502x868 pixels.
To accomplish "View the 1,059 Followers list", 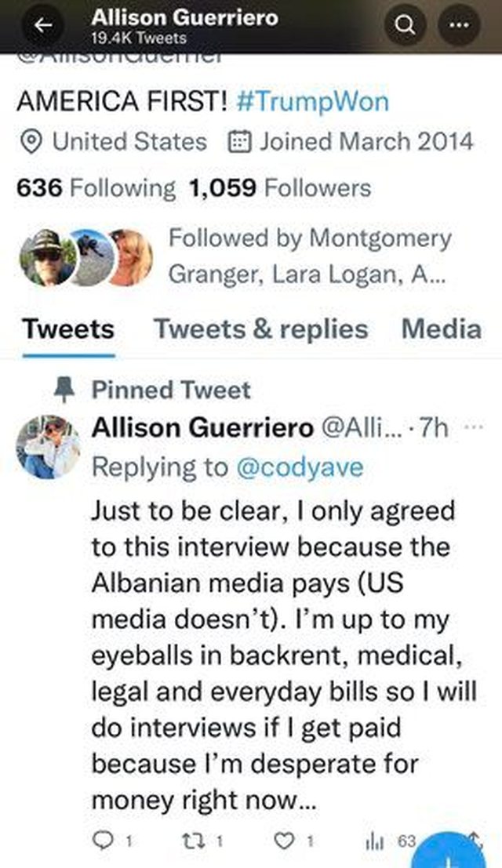I will point(280,187).
